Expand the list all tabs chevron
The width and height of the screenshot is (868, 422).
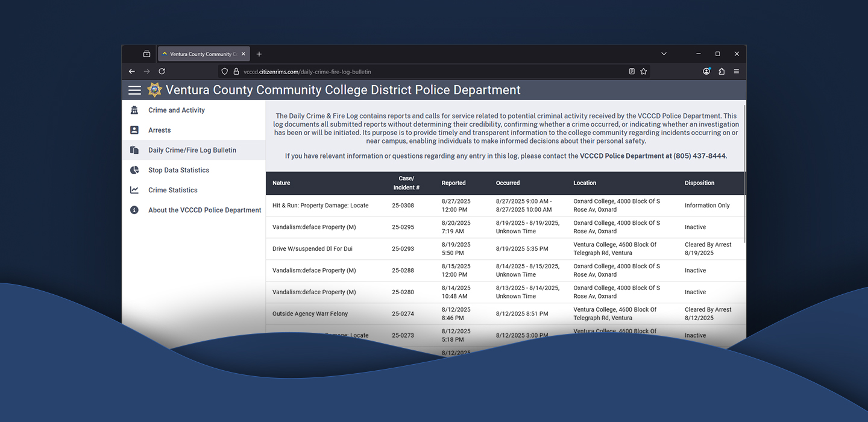coord(664,54)
